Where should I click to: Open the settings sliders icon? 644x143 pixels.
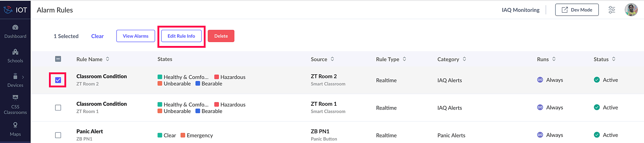pos(611,10)
